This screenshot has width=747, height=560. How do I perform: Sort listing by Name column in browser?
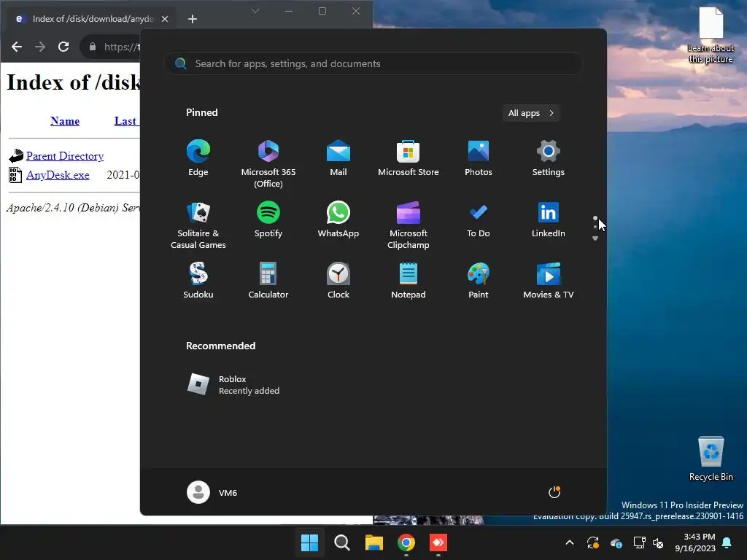click(65, 121)
